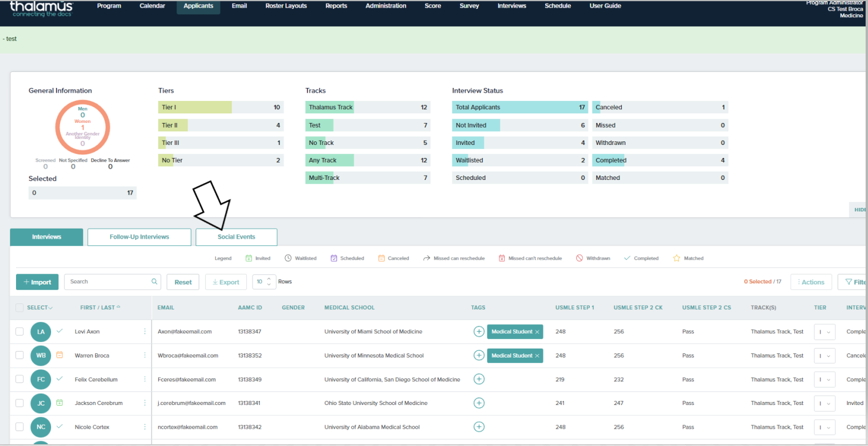The height and width of the screenshot is (446, 868).
Task: Add a tag for Felix Cerebellum
Action: point(479,379)
